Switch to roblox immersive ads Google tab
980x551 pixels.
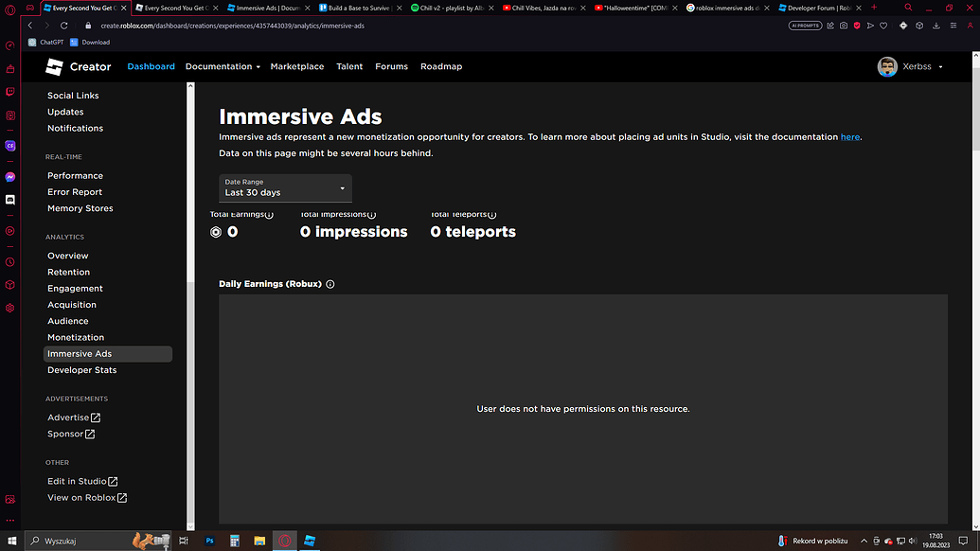[x=727, y=9]
